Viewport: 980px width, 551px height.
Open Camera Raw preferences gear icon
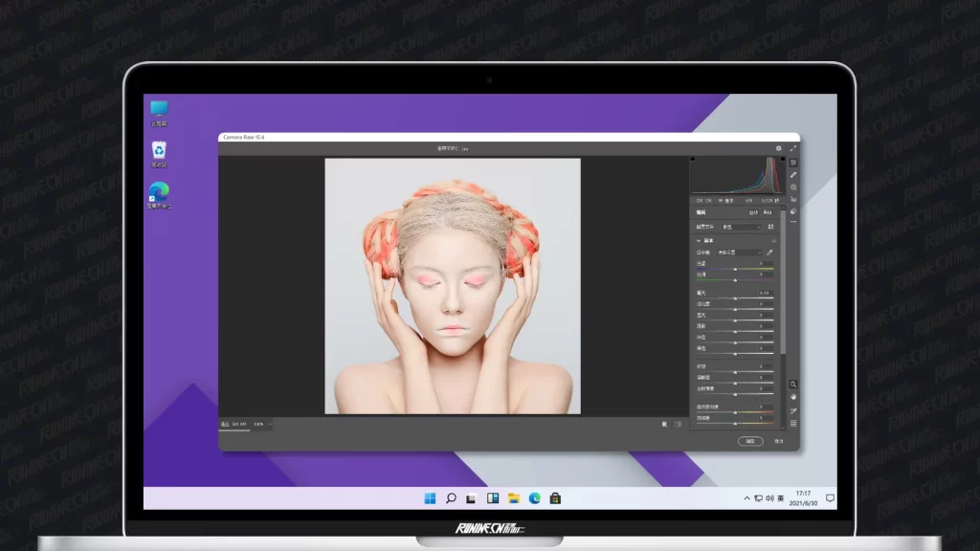click(778, 148)
